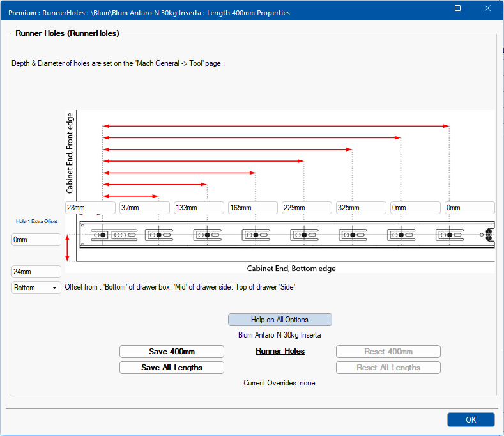Open the Runner Holes link

[280, 351]
